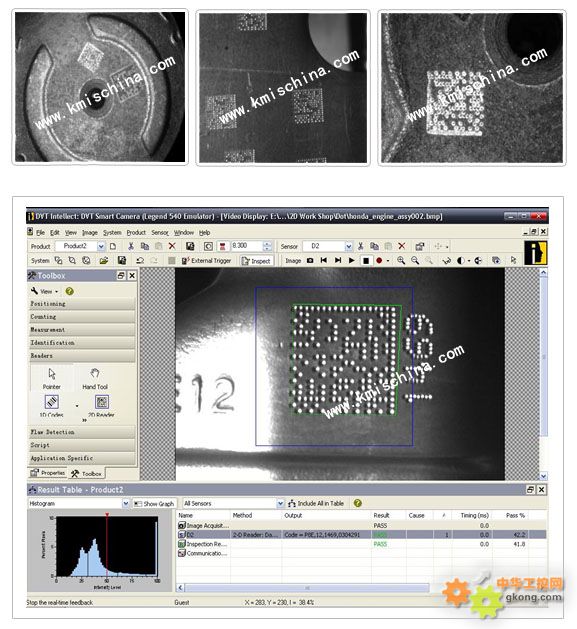Open the Sensor D2 dropdown
This screenshot has width=577, height=629.
click(x=349, y=246)
